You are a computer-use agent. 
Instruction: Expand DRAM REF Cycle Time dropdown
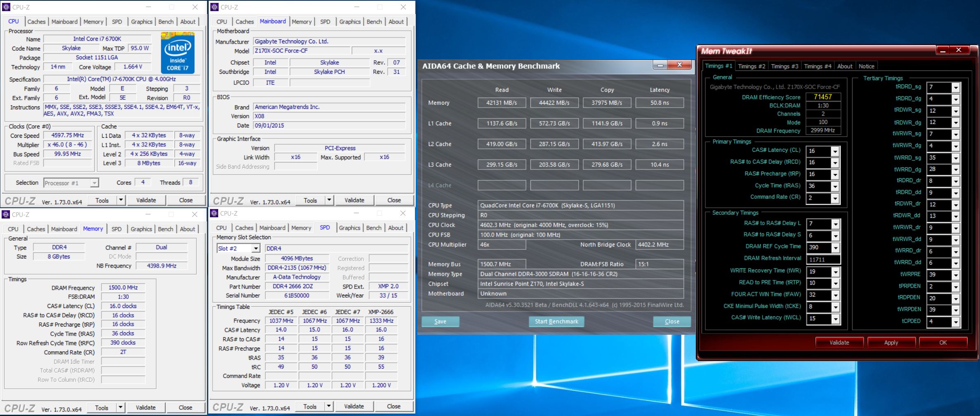pos(835,248)
